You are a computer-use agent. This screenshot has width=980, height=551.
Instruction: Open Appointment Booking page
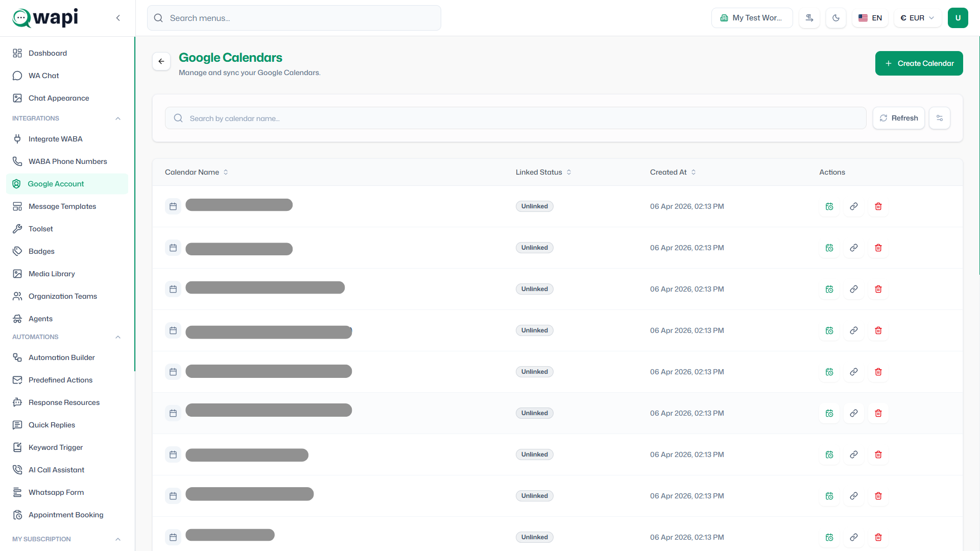pyautogui.click(x=67, y=515)
